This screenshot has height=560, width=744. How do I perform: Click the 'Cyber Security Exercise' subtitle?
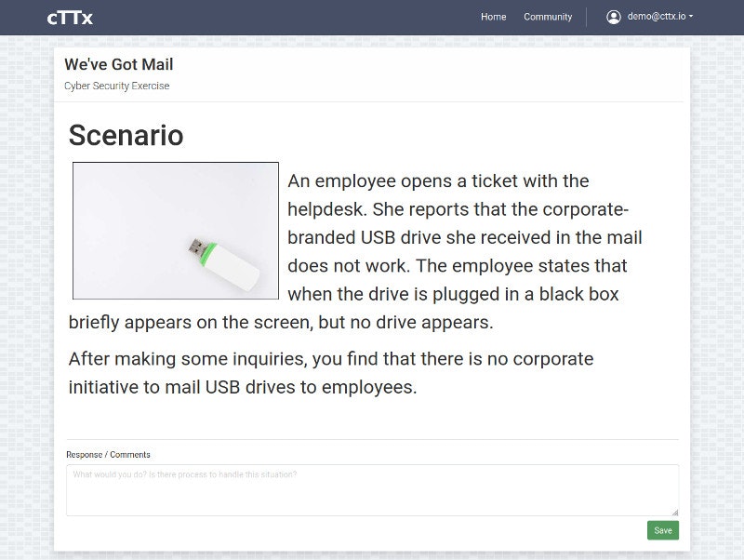(117, 86)
